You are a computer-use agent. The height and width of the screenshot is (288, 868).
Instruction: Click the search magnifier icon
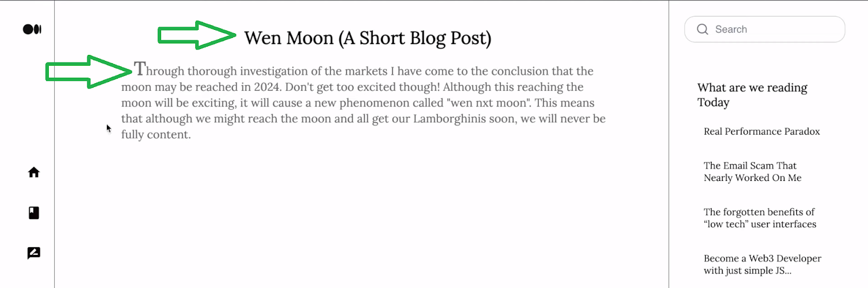[703, 29]
